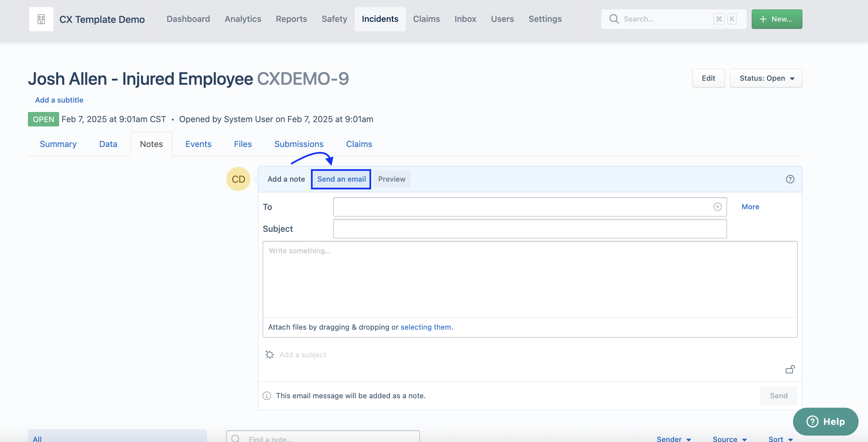Click the Subject input field
This screenshot has width=868, height=442.
pyautogui.click(x=530, y=229)
